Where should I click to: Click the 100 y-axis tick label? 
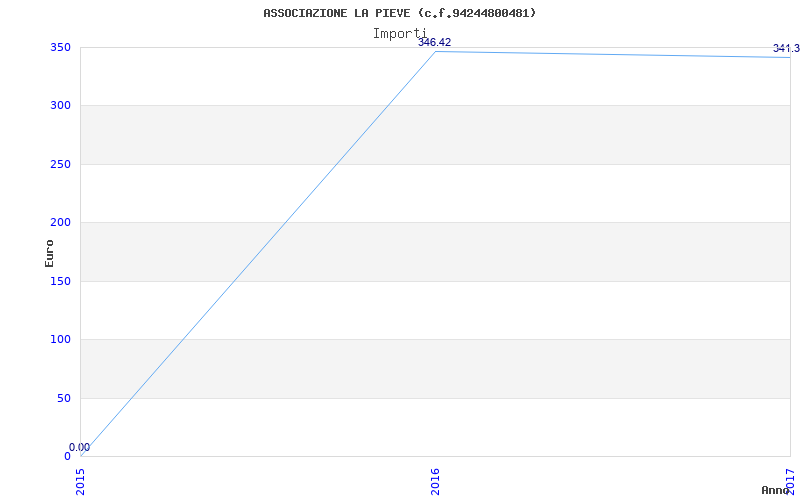click(x=60, y=339)
